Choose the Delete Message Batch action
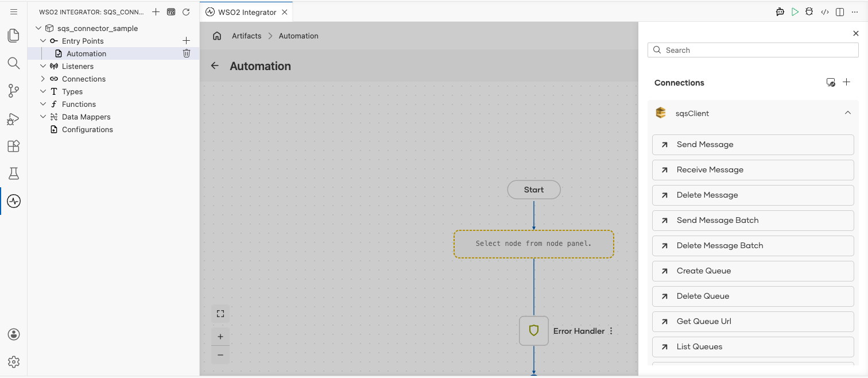The width and height of the screenshot is (868, 378). 753,246
